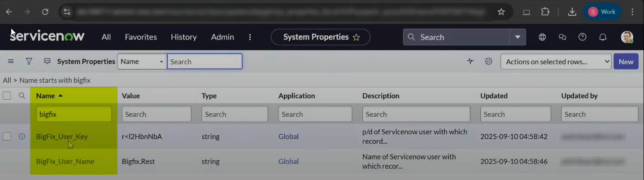644x180 pixels.
Task: Click the Description column search field
Action: coord(416,114)
